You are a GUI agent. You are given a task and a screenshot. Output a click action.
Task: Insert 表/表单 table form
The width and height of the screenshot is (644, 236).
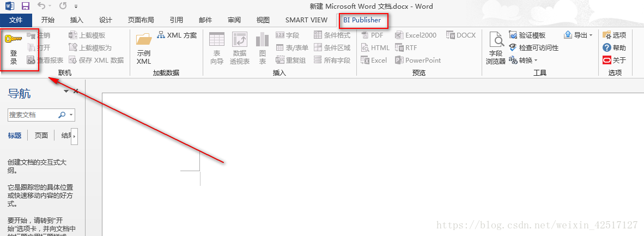click(291, 48)
